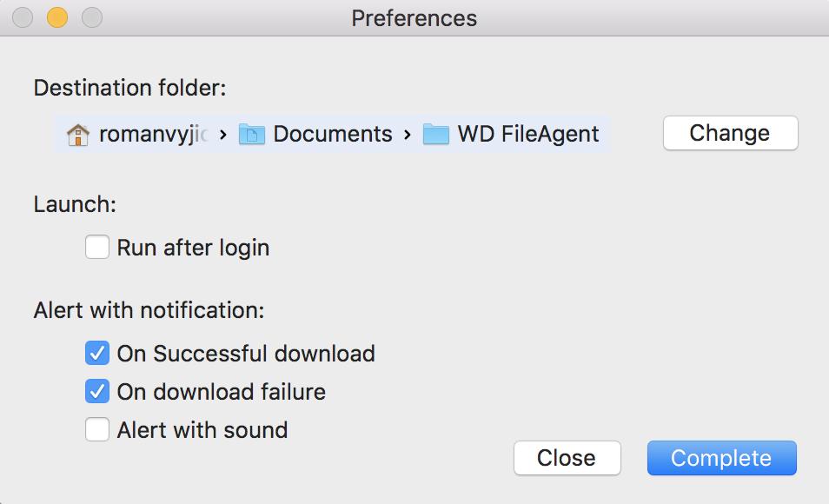Click the On download failure label text
Image resolution: width=829 pixels, height=504 pixels.
point(221,392)
